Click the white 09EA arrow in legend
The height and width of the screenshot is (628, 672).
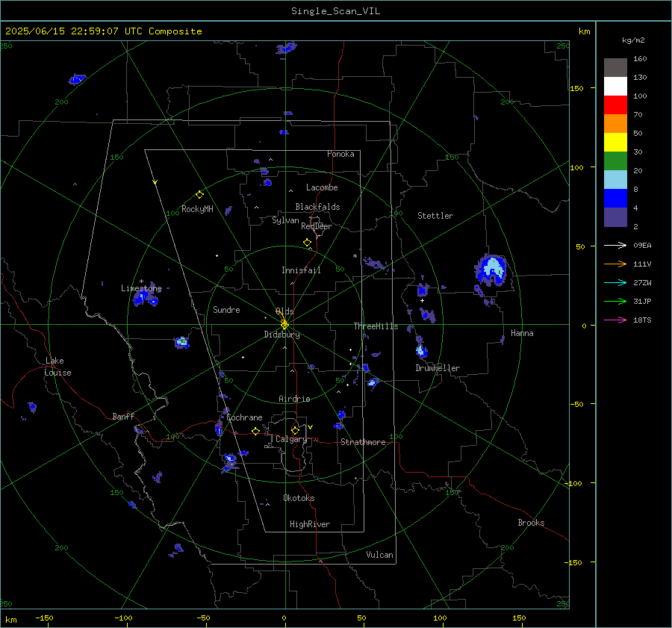[615, 245]
